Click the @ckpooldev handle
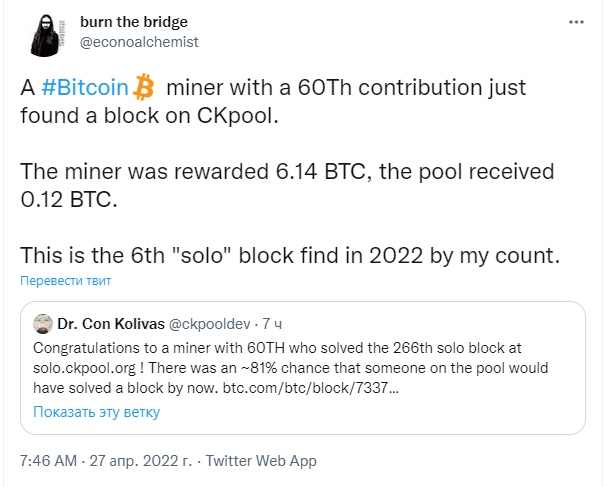 (x=210, y=324)
